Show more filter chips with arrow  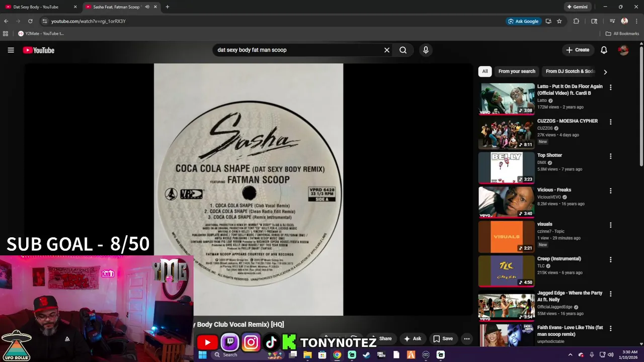coord(605,72)
